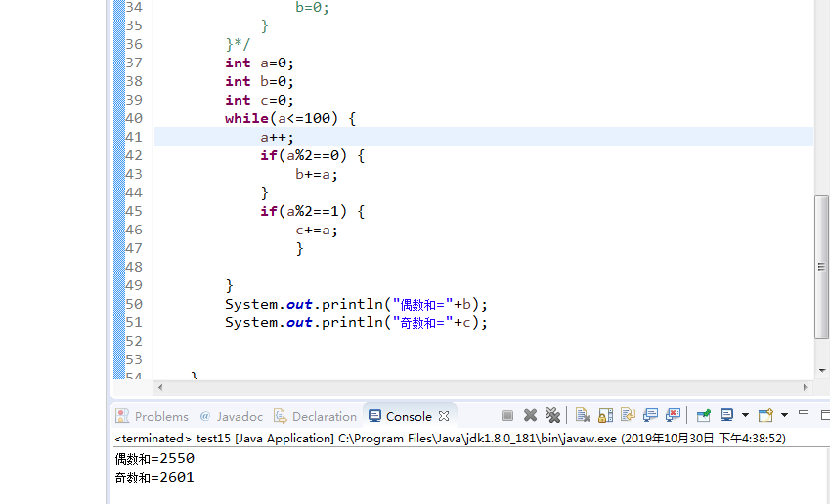Click console output '奇数和=2601'
The image size is (830, 504).
click(154, 478)
